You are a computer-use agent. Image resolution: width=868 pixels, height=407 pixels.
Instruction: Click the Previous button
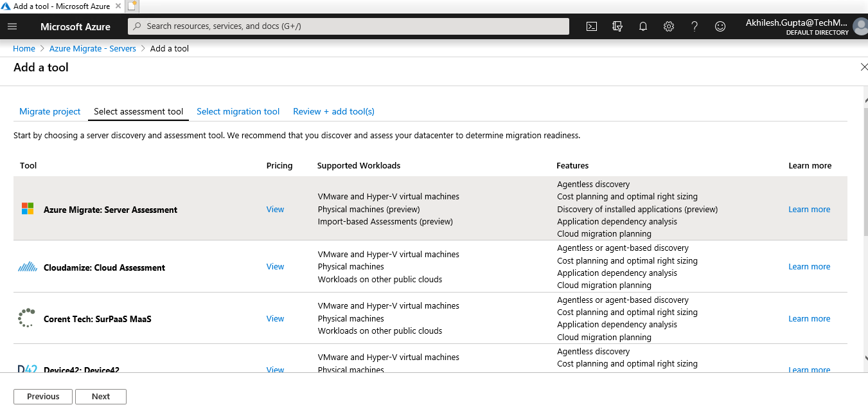pos(43,397)
